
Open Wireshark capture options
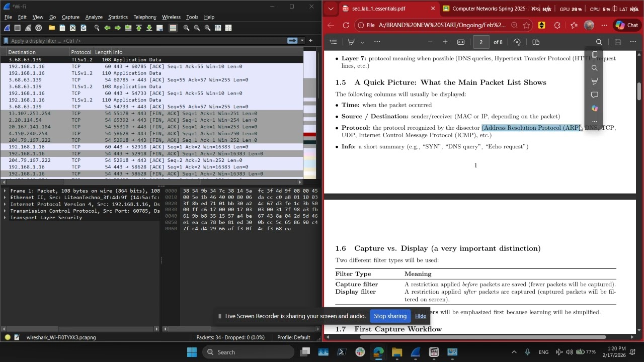pos(39,28)
